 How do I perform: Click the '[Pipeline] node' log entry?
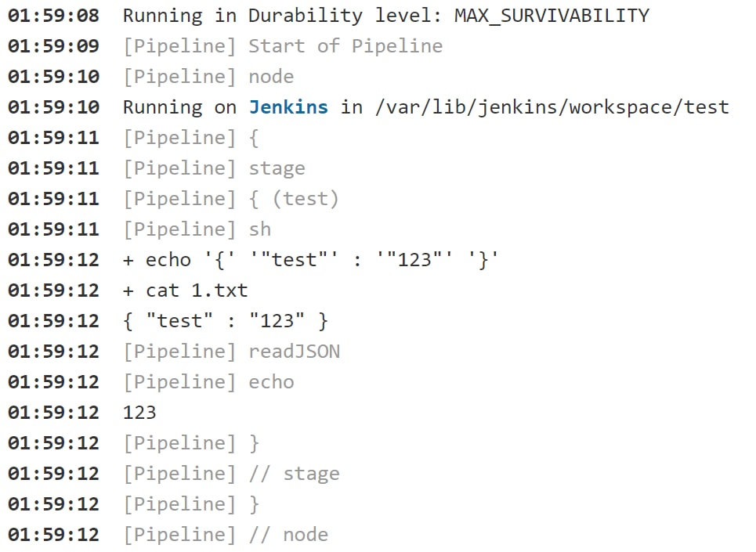point(208,77)
